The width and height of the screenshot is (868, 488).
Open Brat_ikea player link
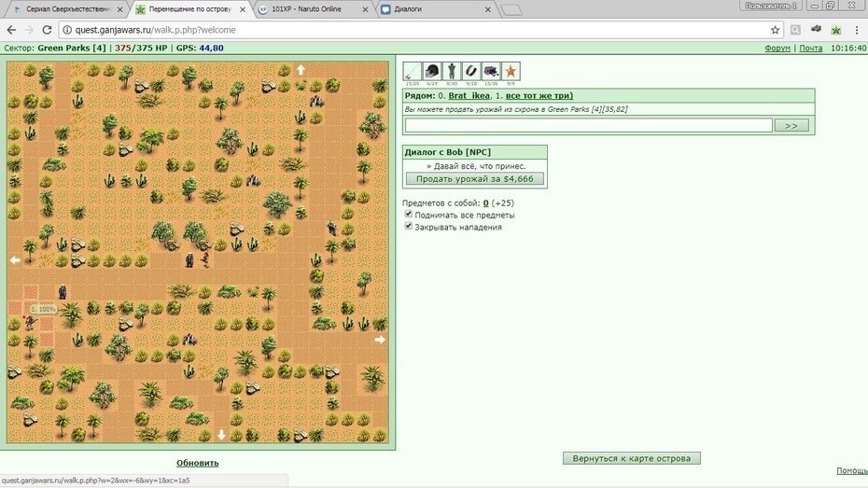[469, 95]
